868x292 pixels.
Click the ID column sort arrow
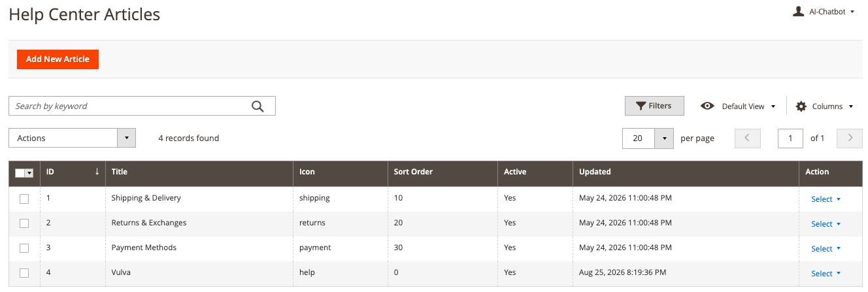pyautogui.click(x=97, y=171)
